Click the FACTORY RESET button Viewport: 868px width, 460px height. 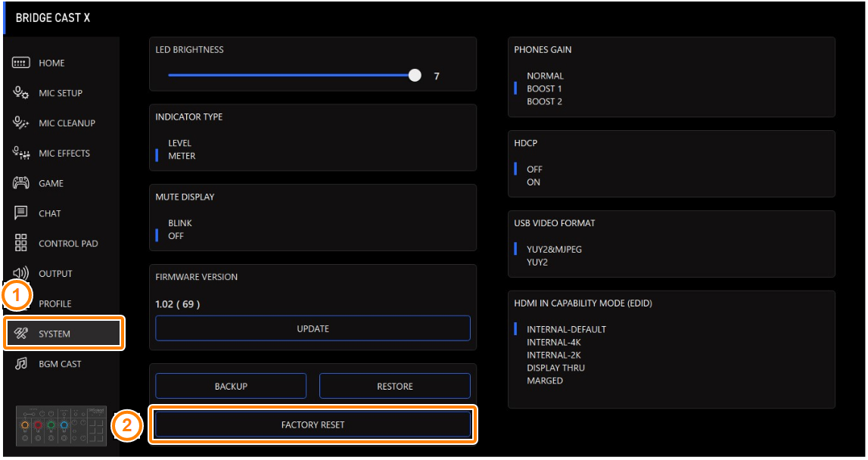313,424
